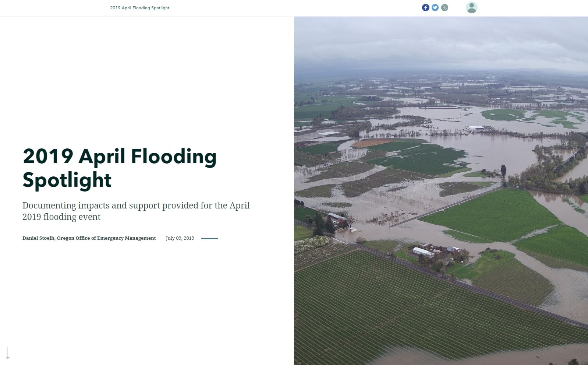Click the July 09, 2019 publication date

pyautogui.click(x=180, y=238)
